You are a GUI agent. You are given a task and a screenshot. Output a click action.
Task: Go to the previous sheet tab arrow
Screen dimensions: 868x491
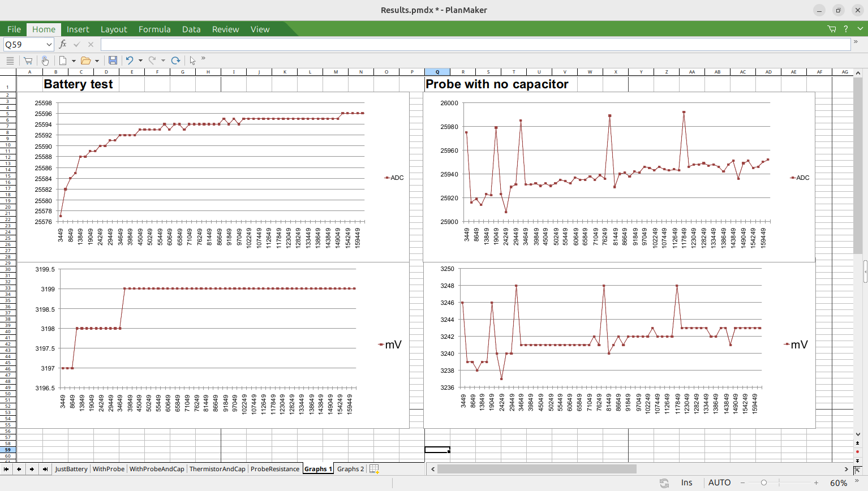(x=19, y=469)
